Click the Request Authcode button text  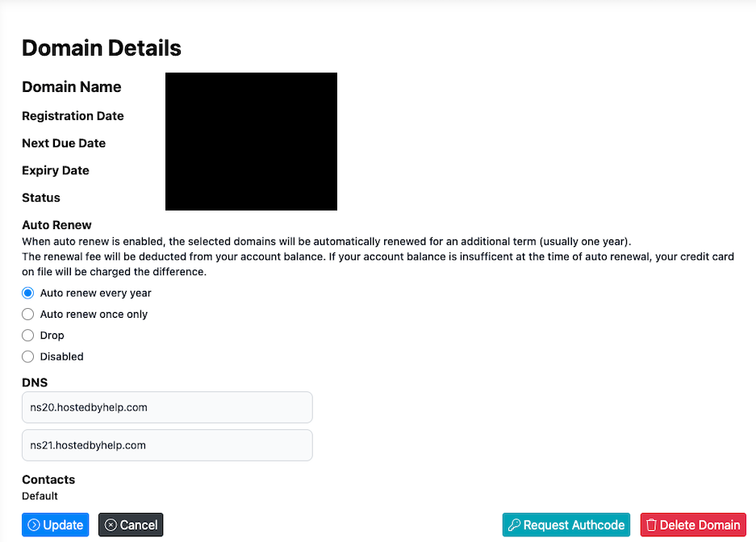coord(574,525)
